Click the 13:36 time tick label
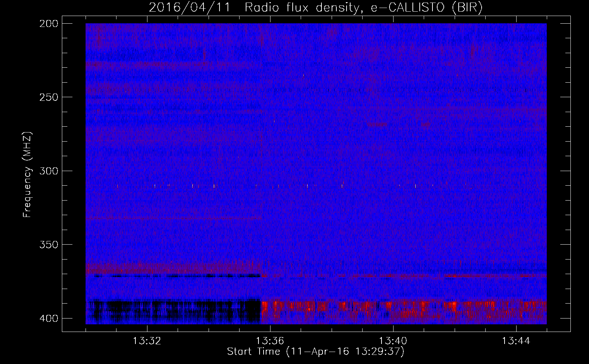 270,341
